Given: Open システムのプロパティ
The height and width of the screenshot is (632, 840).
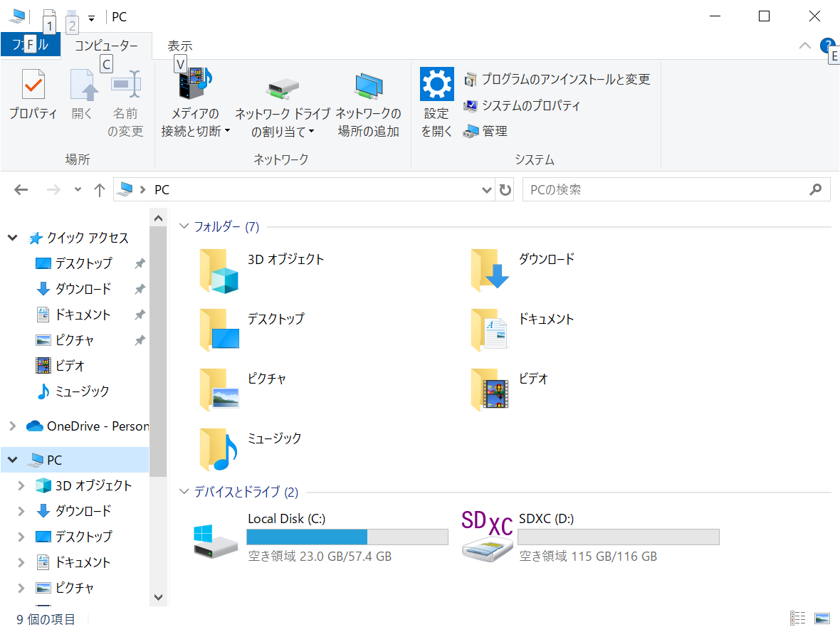Looking at the screenshot, I should (522, 105).
